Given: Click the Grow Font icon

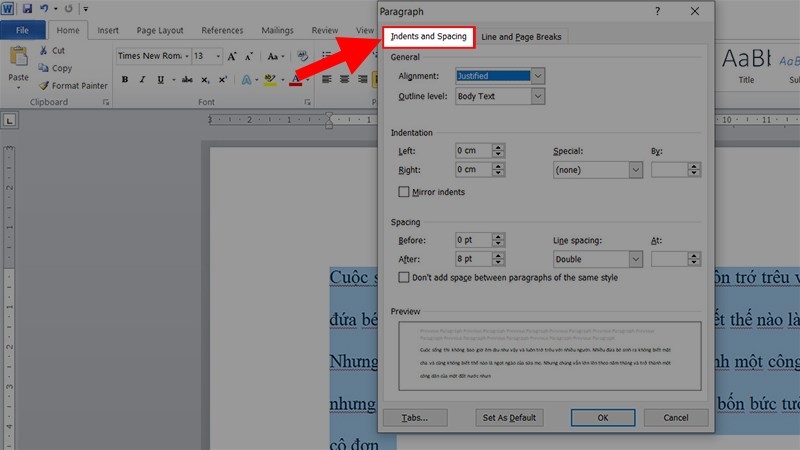Looking at the screenshot, I should point(232,56).
